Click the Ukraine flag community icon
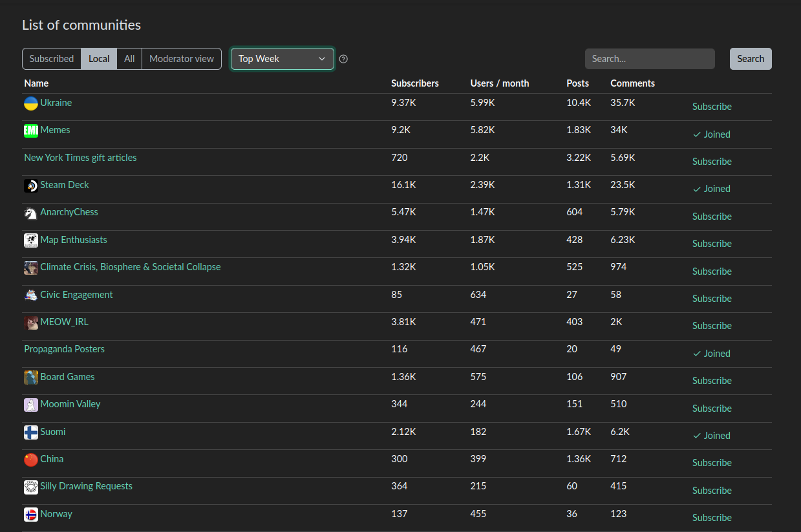This screenshot has height=532, width=801. pyautogui.click(x=31, y=103)
